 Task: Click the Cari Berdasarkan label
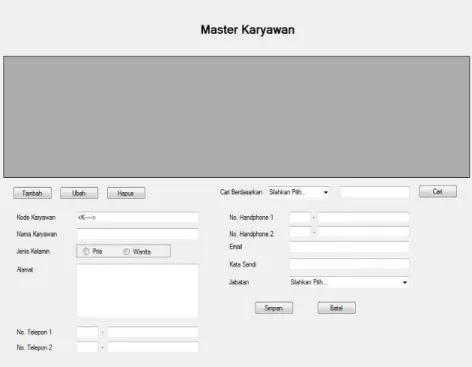pyautogui.click(x=241, y=192)
